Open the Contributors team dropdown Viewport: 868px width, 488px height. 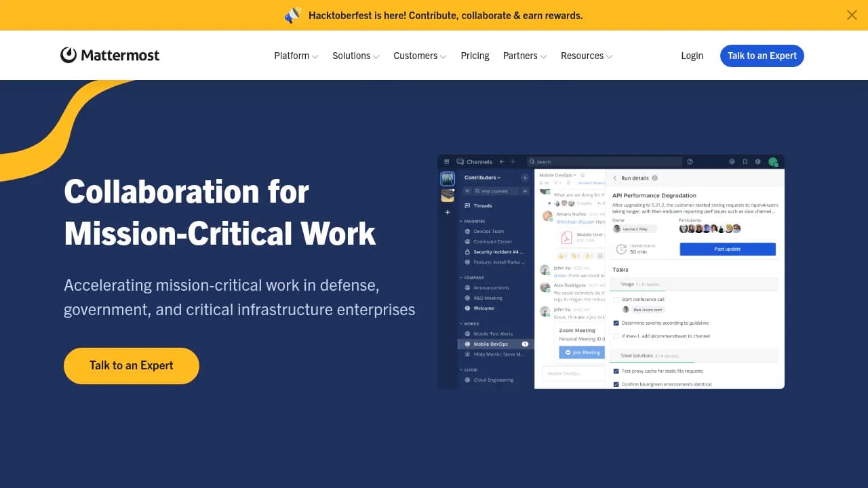point(482,178)
